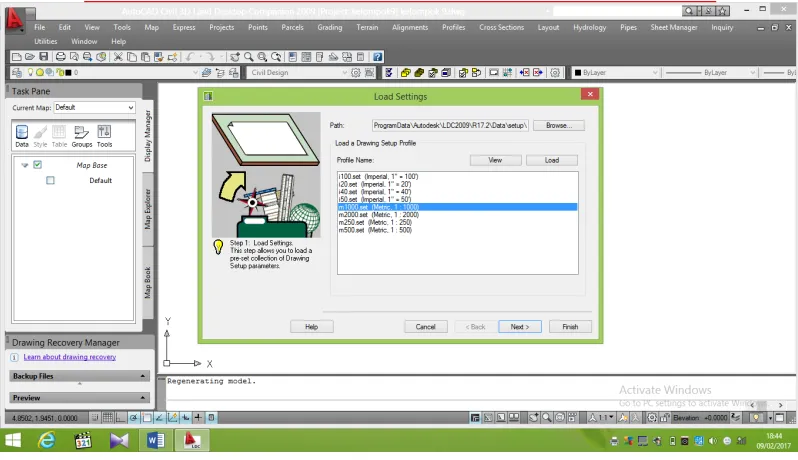Click the Cancel button

click(x=425, y=327)
